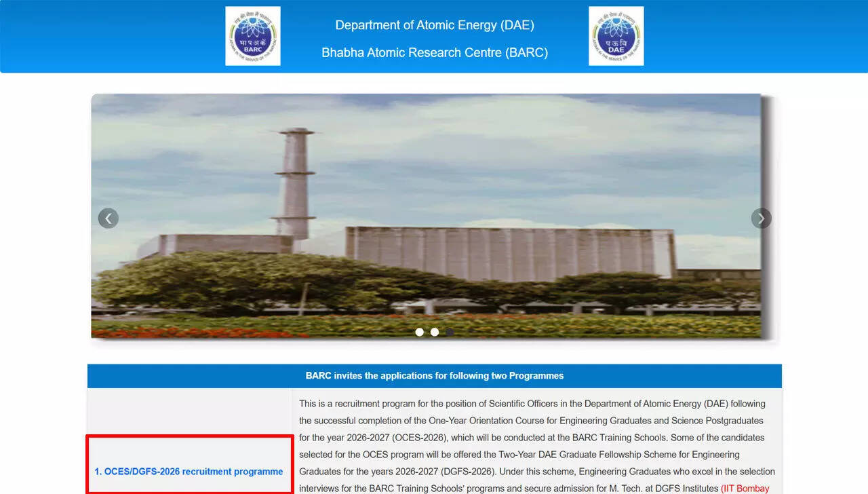Click the Bhabha Atomic Research Centre (BARC) title

tap(435, 52)
